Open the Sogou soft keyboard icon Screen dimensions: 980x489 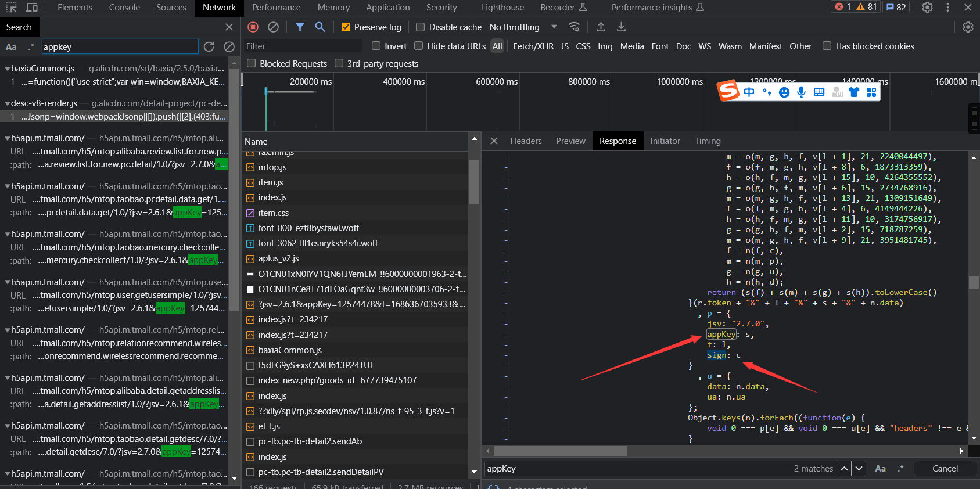(819, 92)
